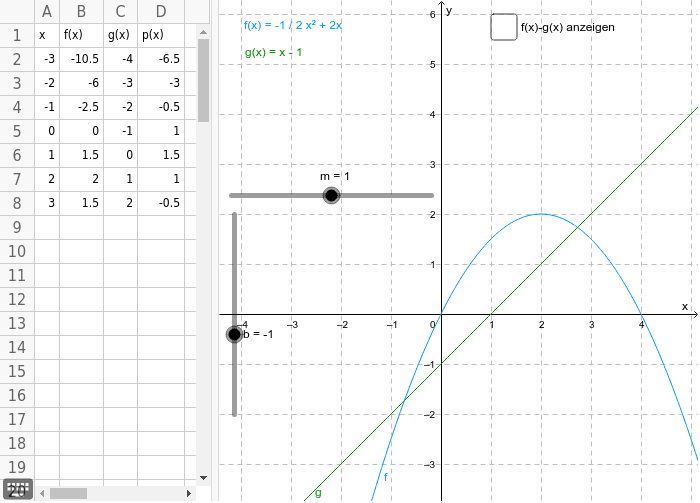Viewport: 700px width, 503px height.
Task: Click cell A8 with value 3
Action: tap(47, 203)
